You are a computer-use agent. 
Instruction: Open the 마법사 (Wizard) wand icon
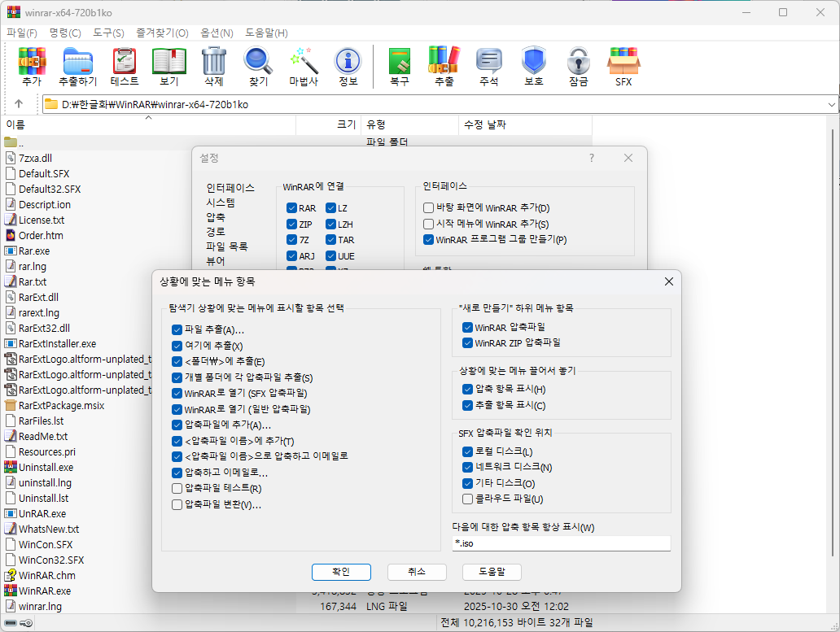point(304,67)
